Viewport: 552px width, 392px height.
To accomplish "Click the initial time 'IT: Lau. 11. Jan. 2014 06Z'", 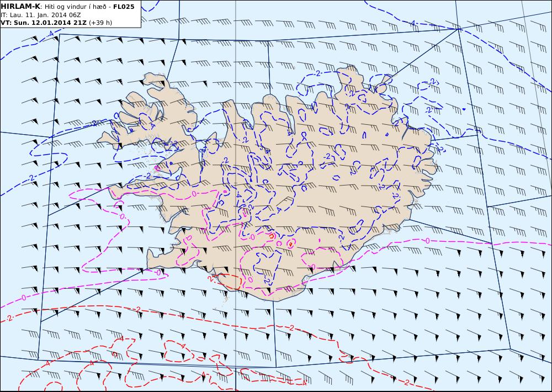I will point(40,15).
